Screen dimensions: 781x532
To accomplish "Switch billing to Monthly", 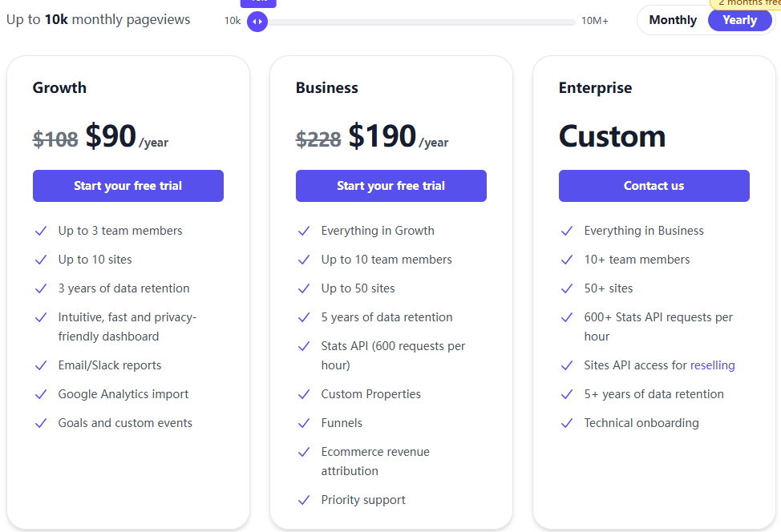I will pyautogui.click(x=673, y=20).
